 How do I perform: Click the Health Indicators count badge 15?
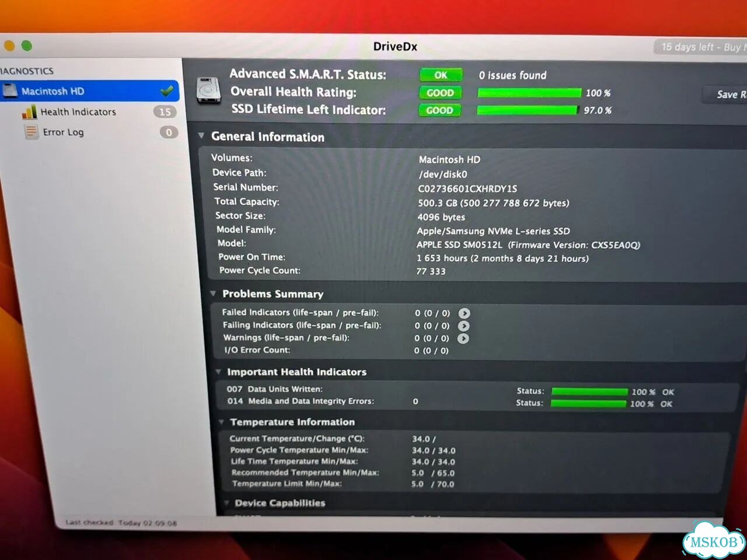[x=165, y=111]
